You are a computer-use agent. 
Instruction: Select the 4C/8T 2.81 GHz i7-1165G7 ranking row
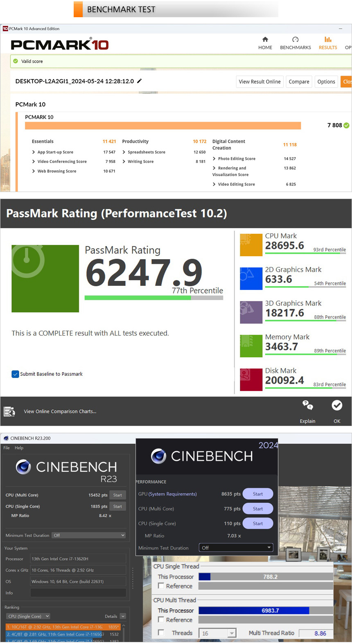pos(63,634)
